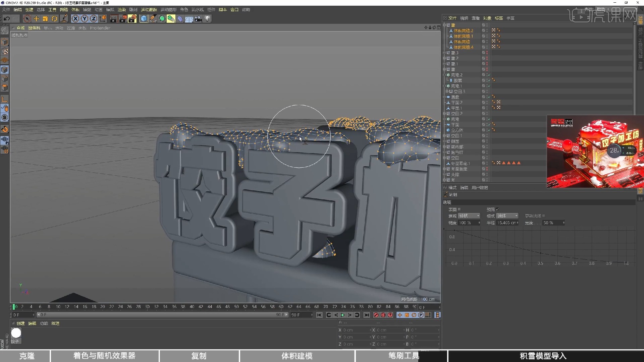Click the spline pen icon
The height and width of the screenshot is (362, 644).
click(x=153, y=19)
